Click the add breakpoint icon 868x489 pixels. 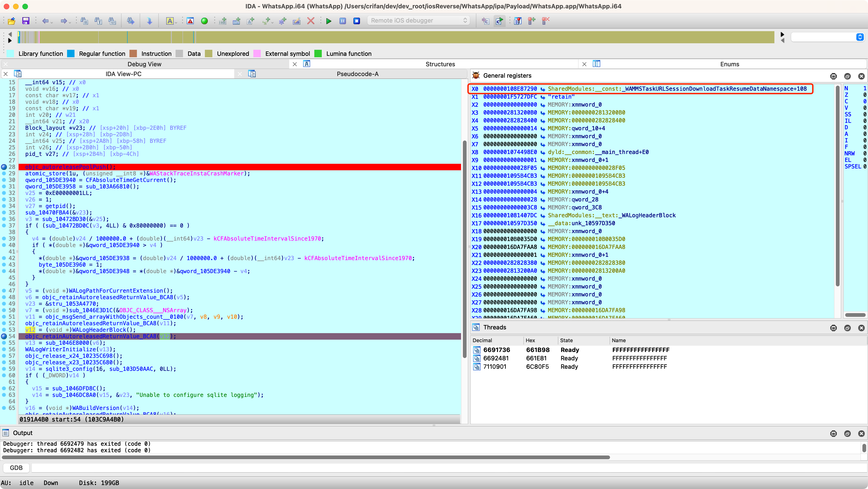coord(532,21)
